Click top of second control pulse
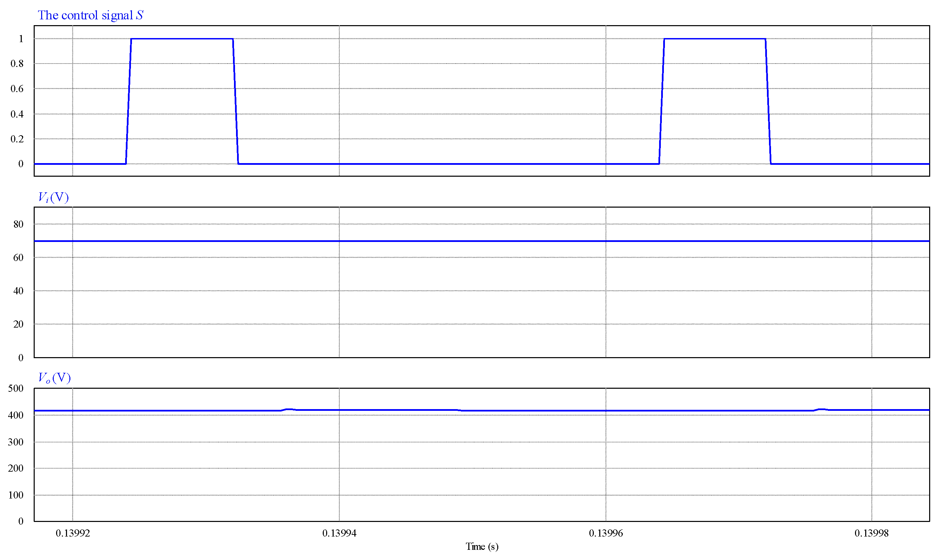This screenshot has width=938, height=560. pyautogui.click(x=715, y=38)
